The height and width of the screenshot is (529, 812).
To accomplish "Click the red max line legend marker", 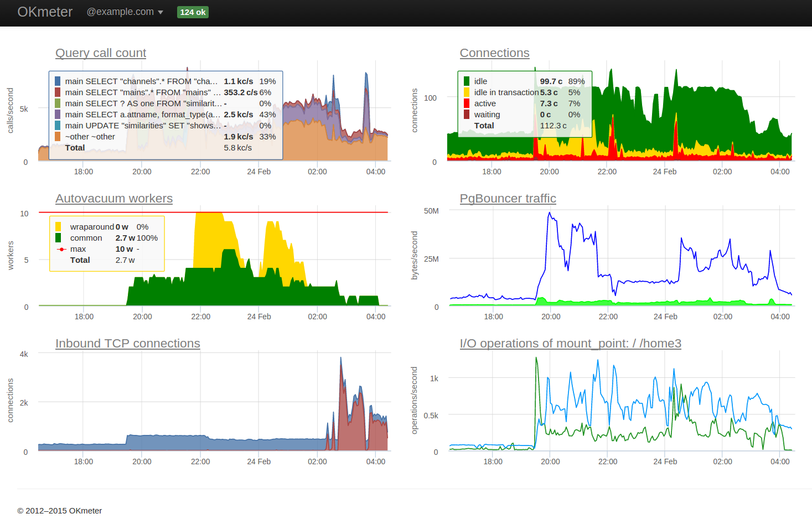I will [62, 250].
